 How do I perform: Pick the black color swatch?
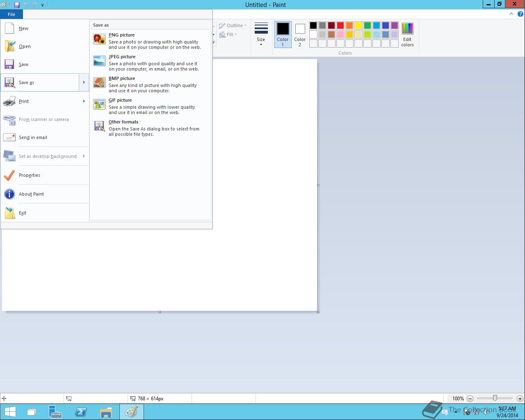pos(313,25)
